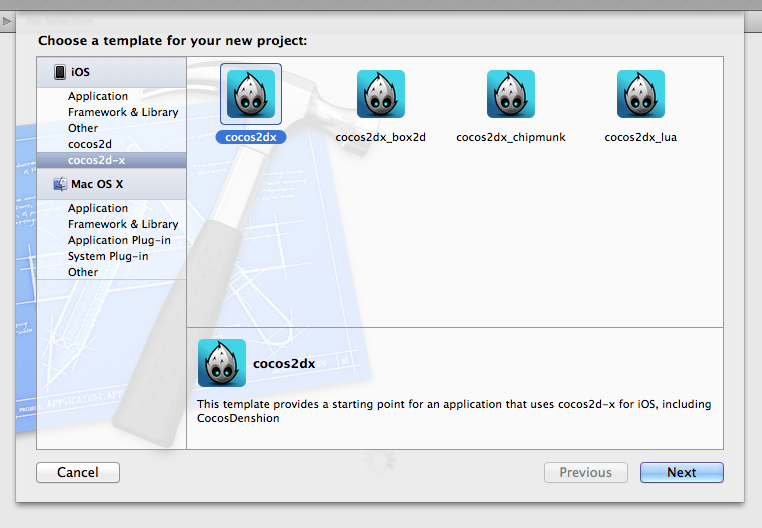The width and height of the screenshot is (762, 528).
Task: Select the cocos2dx_lua template icon
Action: [641, 94]
